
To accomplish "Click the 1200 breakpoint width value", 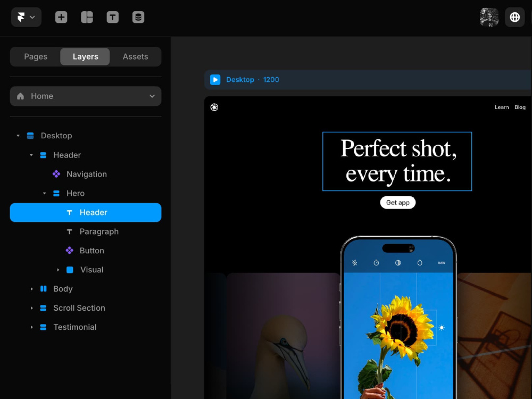I will (x=271, y=80).
